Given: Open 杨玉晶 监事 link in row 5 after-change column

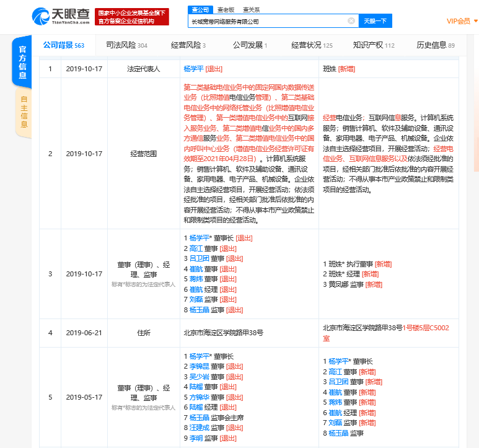Looking at the screenshot, I should coord(338,433).
